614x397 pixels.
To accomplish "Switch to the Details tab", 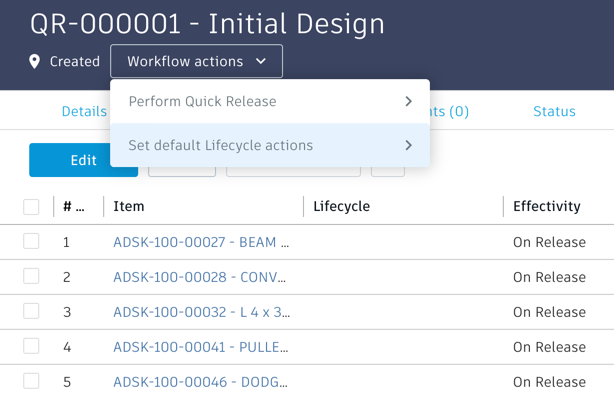I will (x=84, y=111).
